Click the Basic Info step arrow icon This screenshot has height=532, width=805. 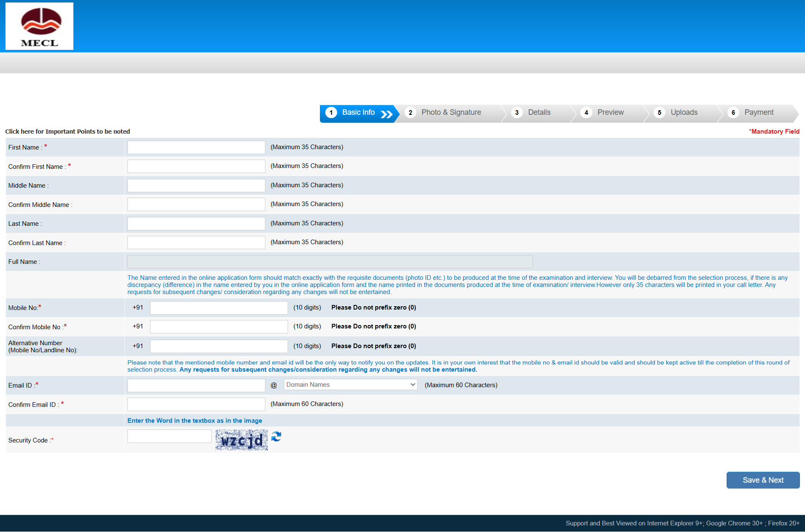click(387, 114)
